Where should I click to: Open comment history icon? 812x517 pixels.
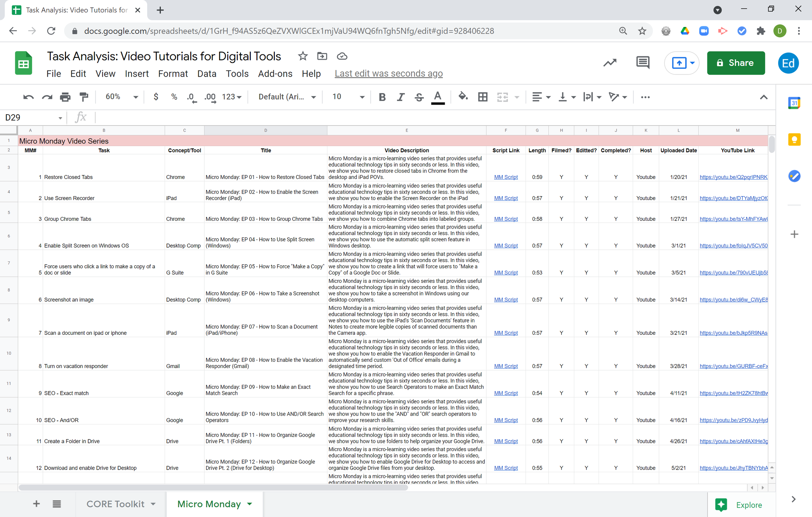coord(643,63)
